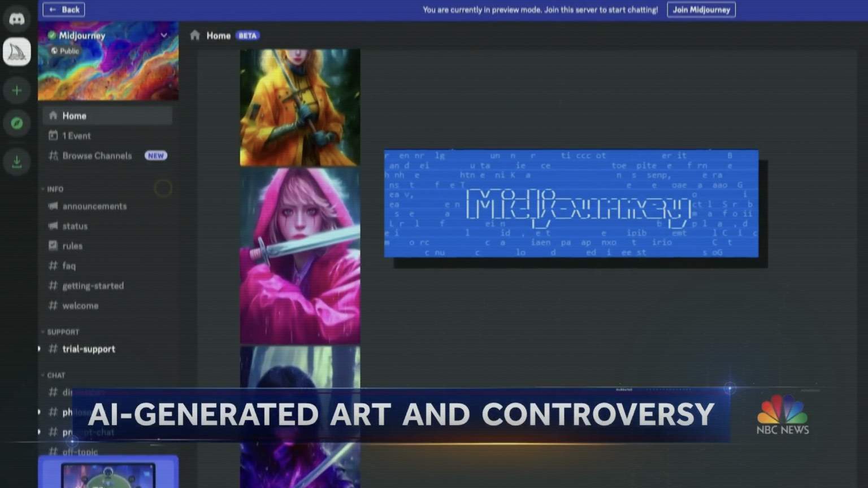Collapse the CHAT channel category
The image size is (868, 488).
point(55,375)
